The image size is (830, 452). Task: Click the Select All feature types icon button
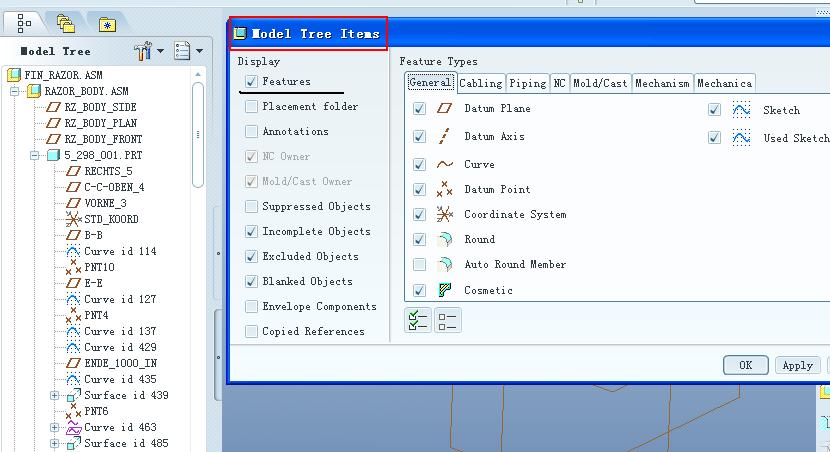[x=418, y=320]
